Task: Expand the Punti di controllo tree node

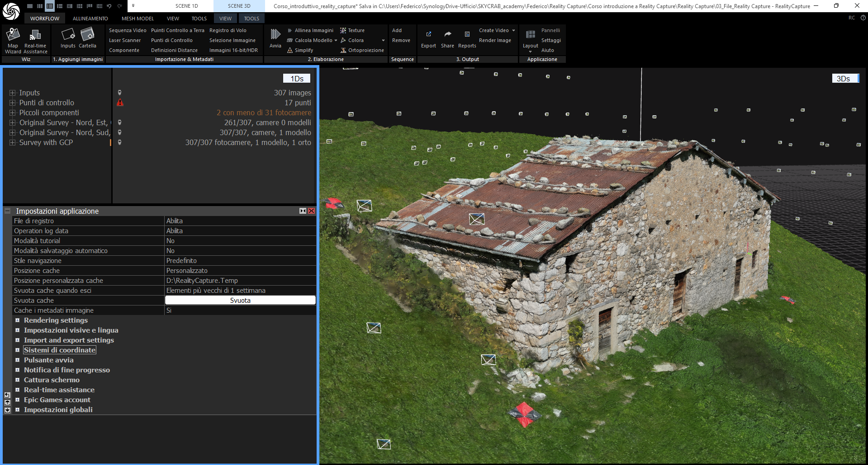Action: tap(12, 103)
